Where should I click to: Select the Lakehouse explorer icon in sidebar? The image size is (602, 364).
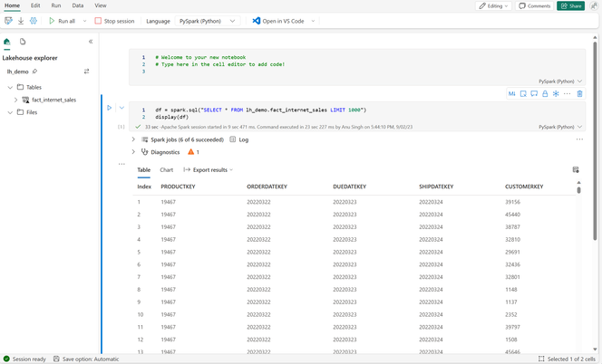7,42
